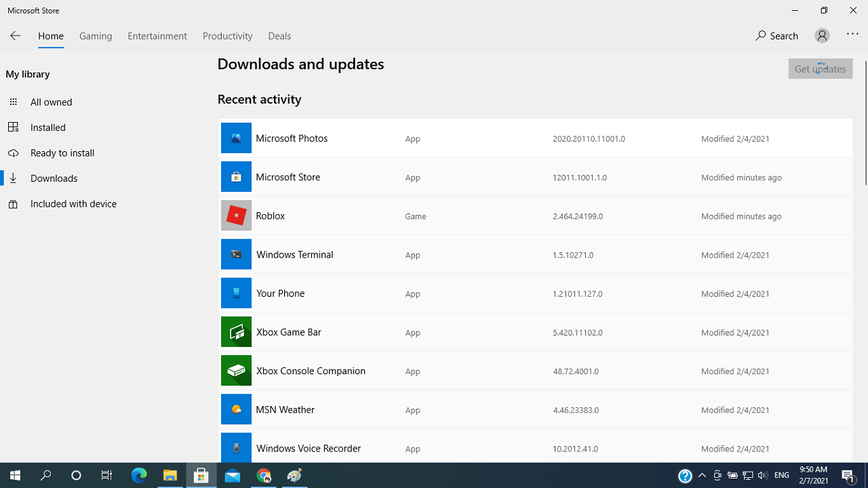Click the ENG language indicator

[x=782, y=475]
